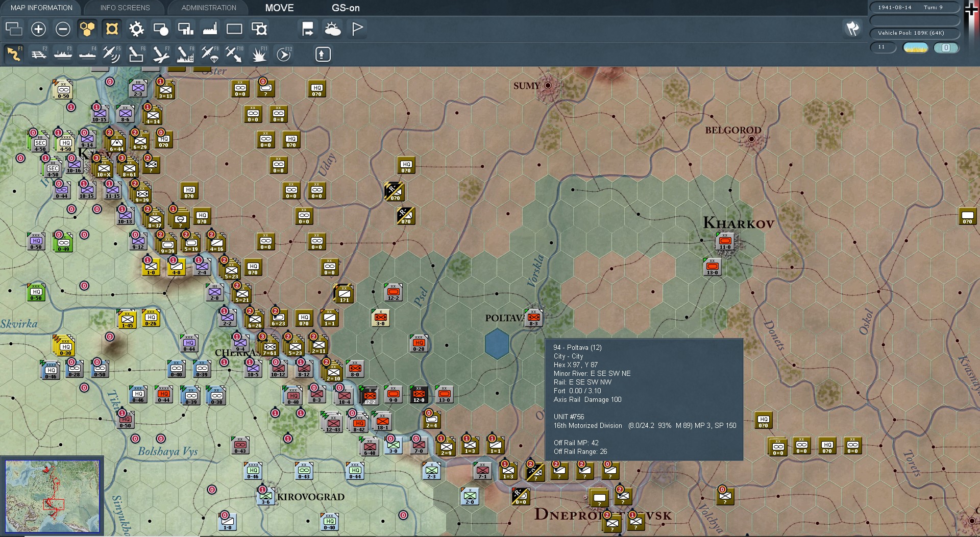Click the MOVE mode label
This screenshot has height=537, width=980.
point(279,8)
